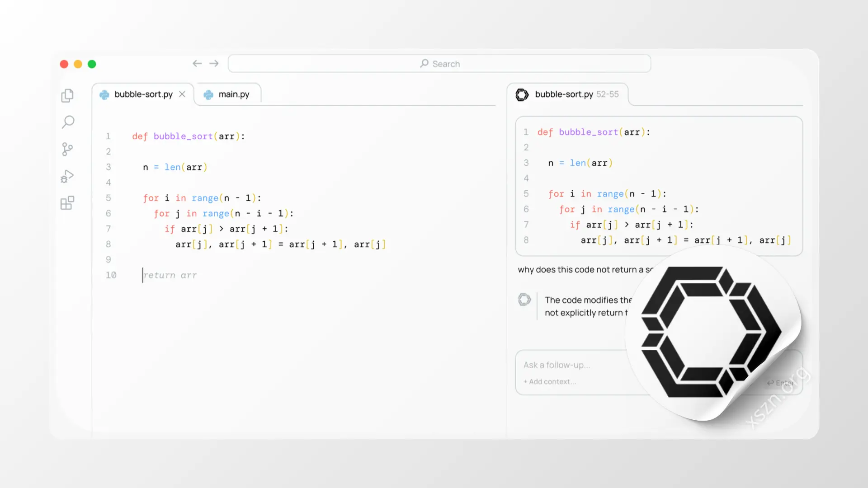Click line number 10 in the editor gutter
The image size is (868, 488).
point(111,275)
